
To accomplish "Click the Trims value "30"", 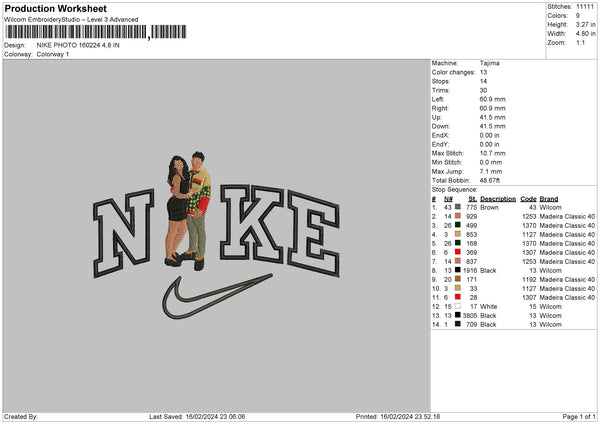I will 483,90.
